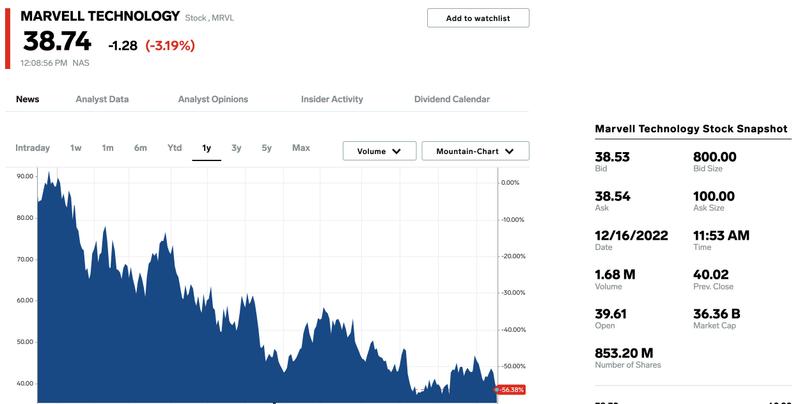Click the 853.20 M Number of Shares value
The image size is (800, 404).
point(624,353)
